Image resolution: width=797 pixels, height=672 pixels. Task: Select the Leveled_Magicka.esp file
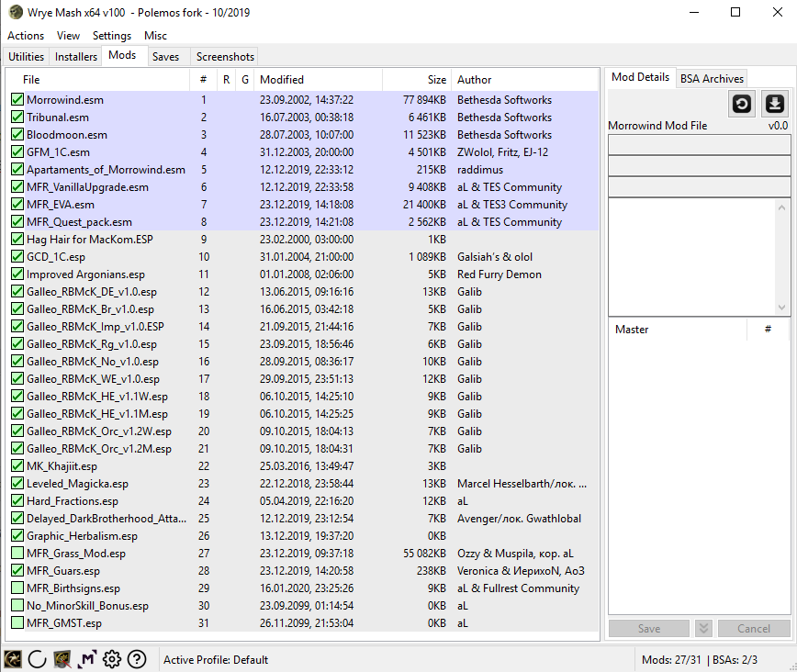[77, 484]
